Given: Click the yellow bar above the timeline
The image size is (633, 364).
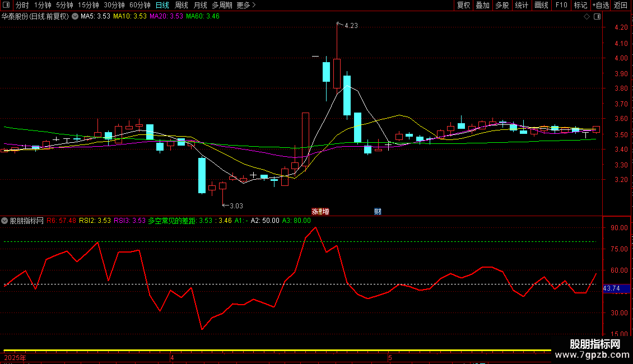Looking at the screenshot, I should 277,351.
